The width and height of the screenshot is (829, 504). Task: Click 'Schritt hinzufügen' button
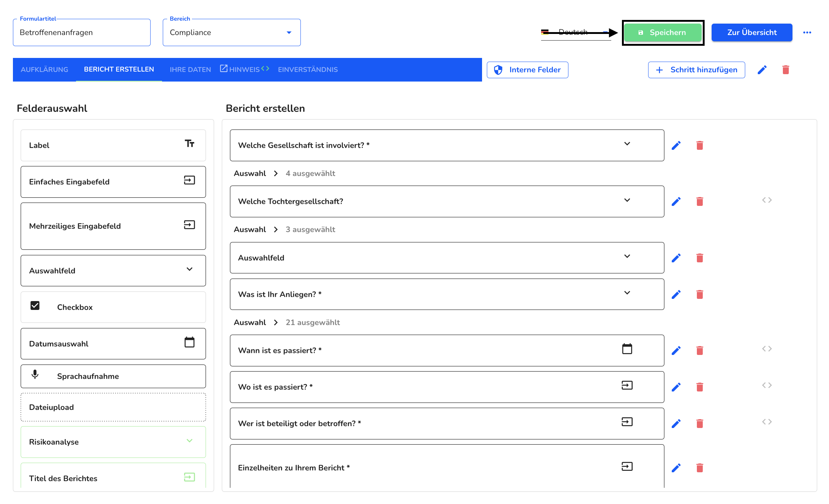(696, 70)
